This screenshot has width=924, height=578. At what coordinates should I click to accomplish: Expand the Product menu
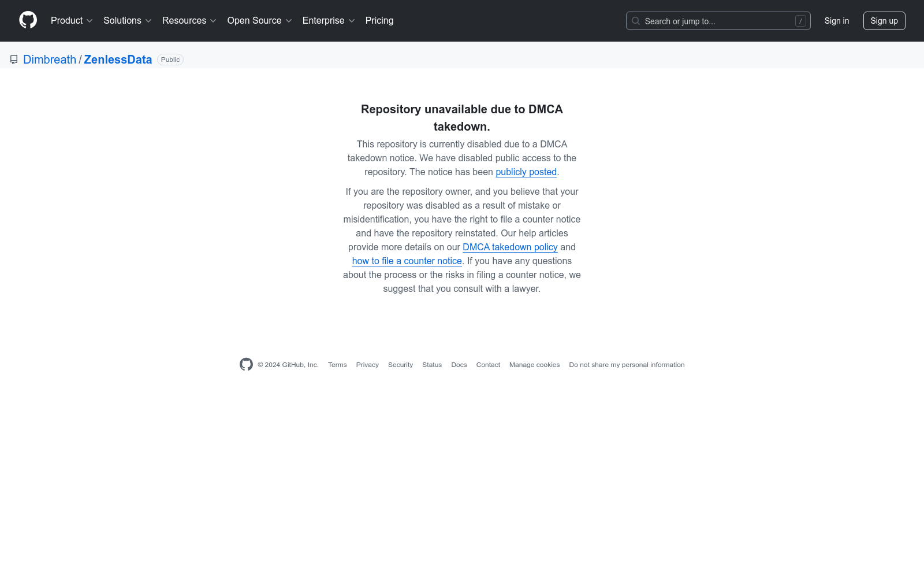[72, 20]
